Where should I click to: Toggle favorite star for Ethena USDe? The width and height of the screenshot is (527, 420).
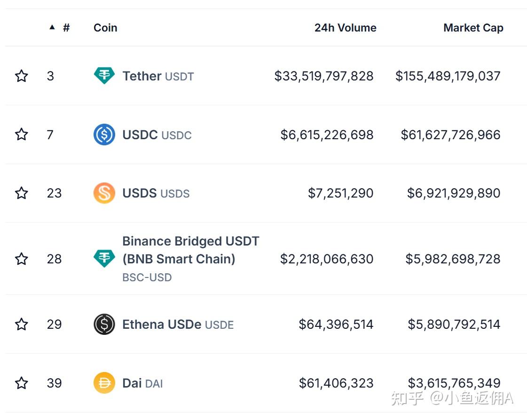click(22, 324)
